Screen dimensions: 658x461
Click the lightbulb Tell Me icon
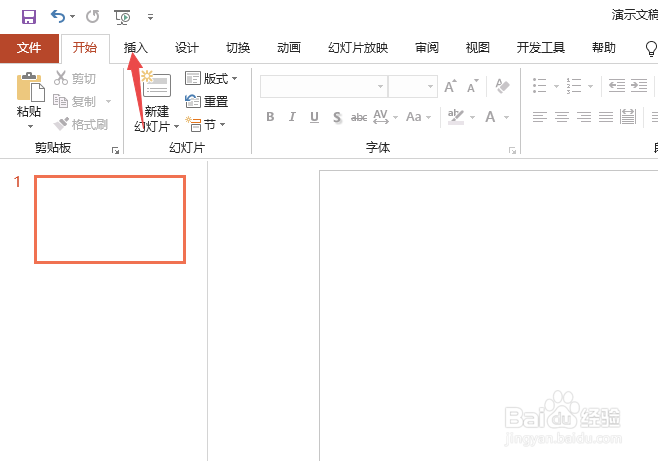pos(650,48)
